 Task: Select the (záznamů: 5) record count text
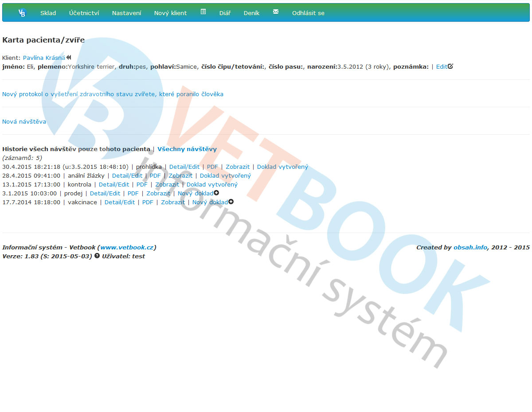22,158
